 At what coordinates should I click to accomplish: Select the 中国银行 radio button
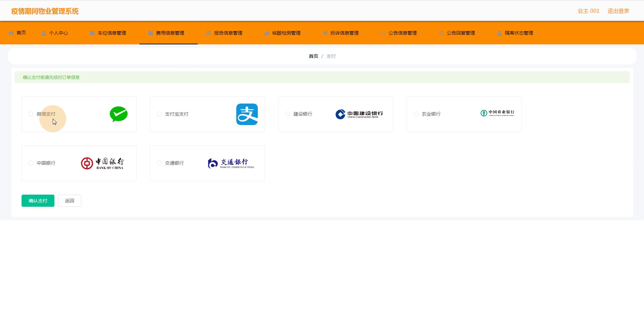[31, 163]
